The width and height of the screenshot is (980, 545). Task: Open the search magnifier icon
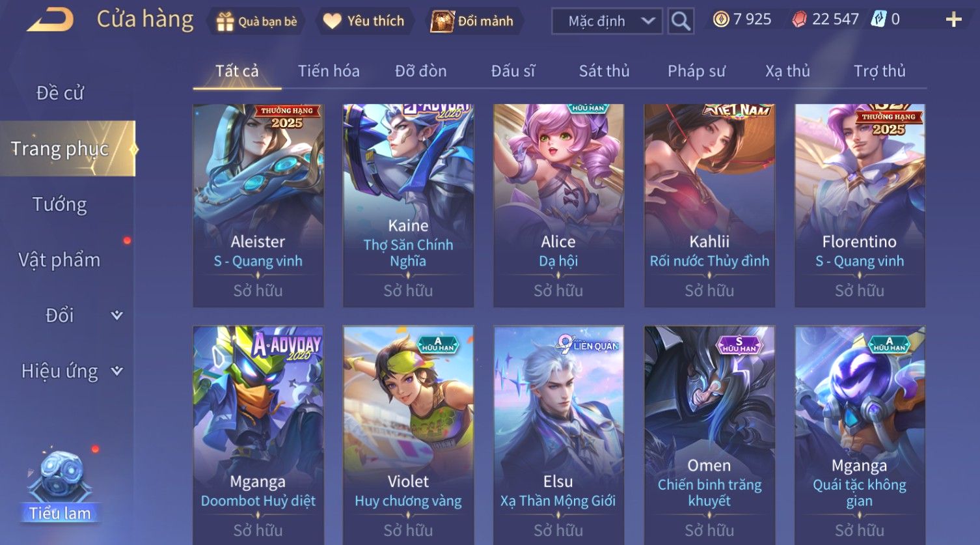[680, 21]
